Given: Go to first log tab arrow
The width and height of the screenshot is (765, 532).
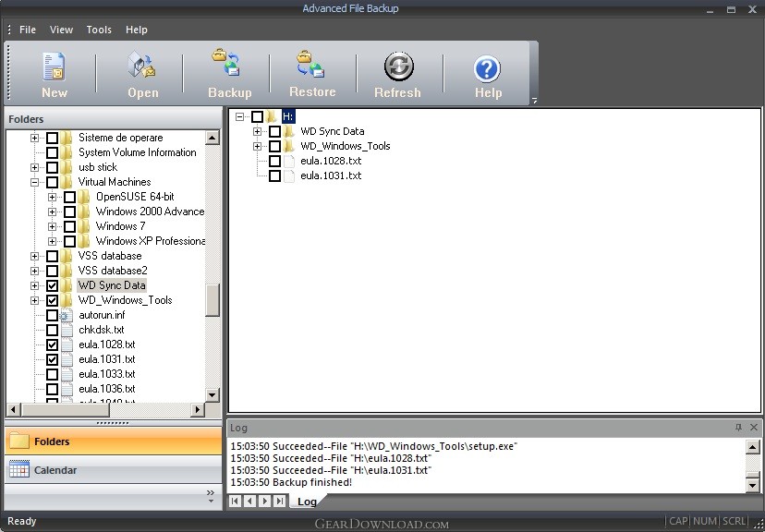Looking at the screenshot, I should pyautogui.click(x=236, y=501).
